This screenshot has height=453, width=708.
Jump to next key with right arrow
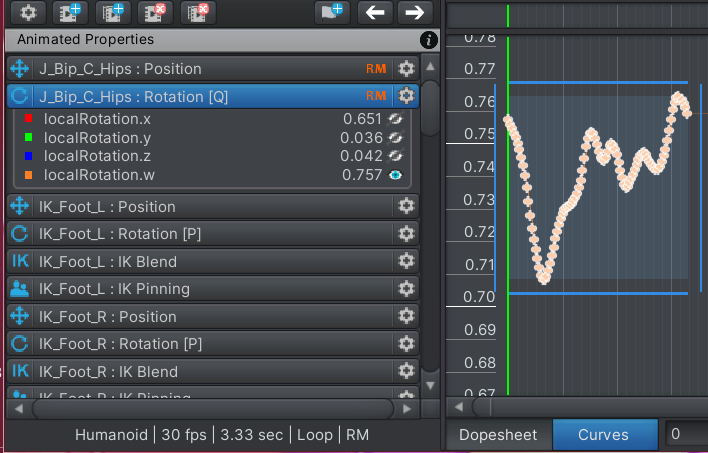click(415, 12)
